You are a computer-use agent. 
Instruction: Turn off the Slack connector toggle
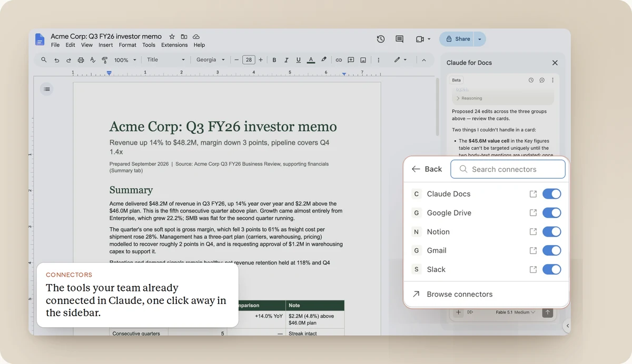tap(552, 269)
